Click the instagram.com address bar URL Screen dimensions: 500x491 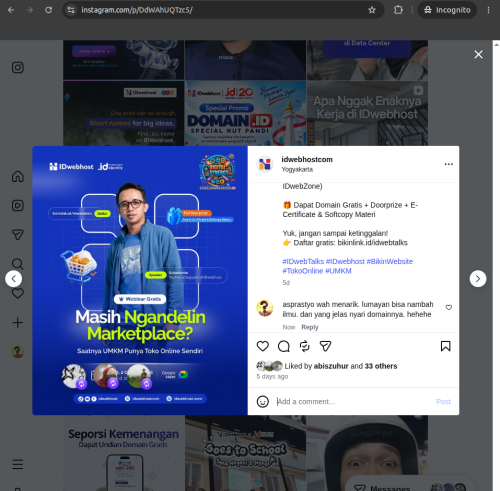point(137,10)
